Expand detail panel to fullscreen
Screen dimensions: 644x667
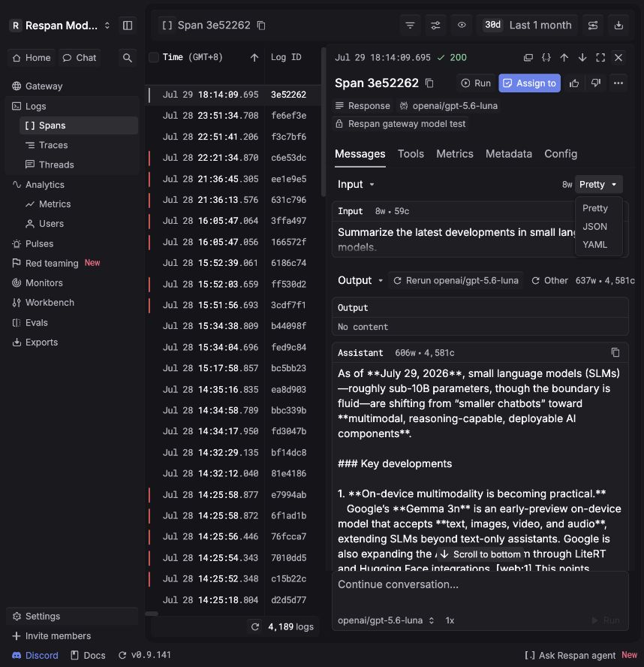[600, 57]
